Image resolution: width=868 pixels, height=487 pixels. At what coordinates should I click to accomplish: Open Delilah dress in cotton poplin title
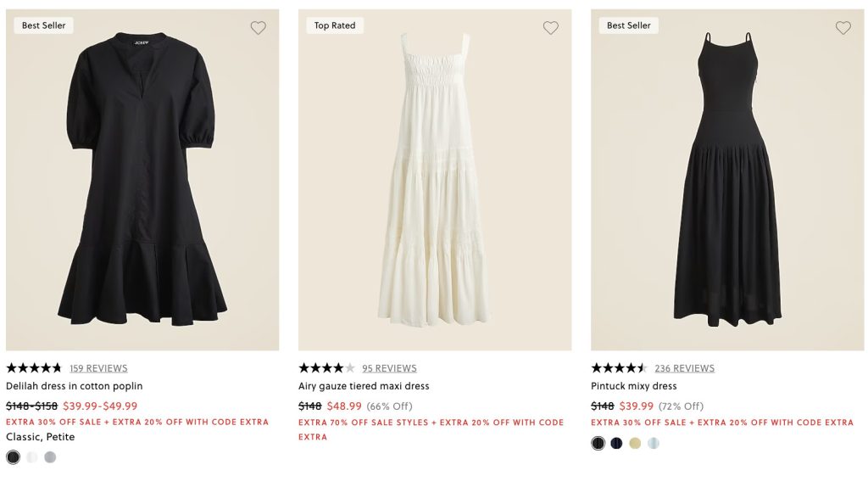(x=75, y=386)
